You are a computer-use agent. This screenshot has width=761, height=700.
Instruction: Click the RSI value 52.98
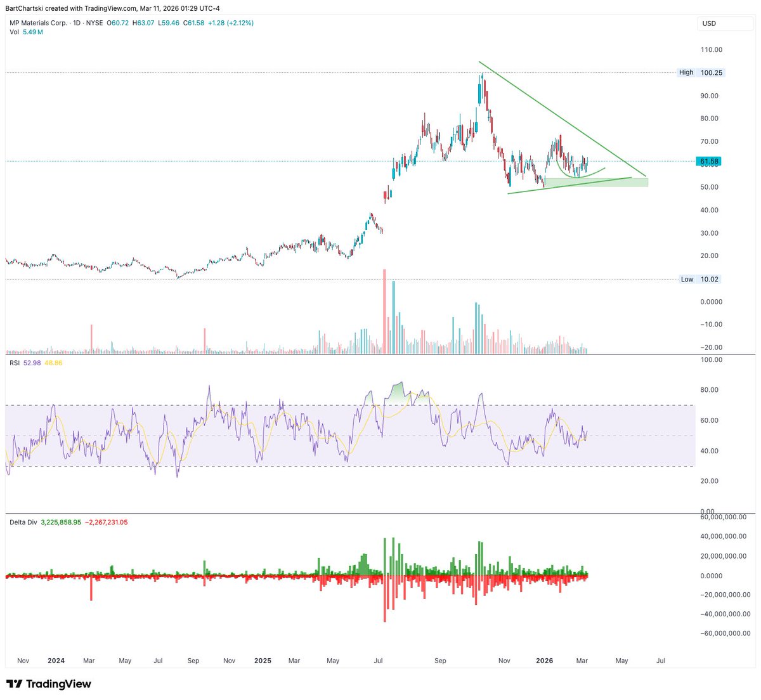coord(32,363)
